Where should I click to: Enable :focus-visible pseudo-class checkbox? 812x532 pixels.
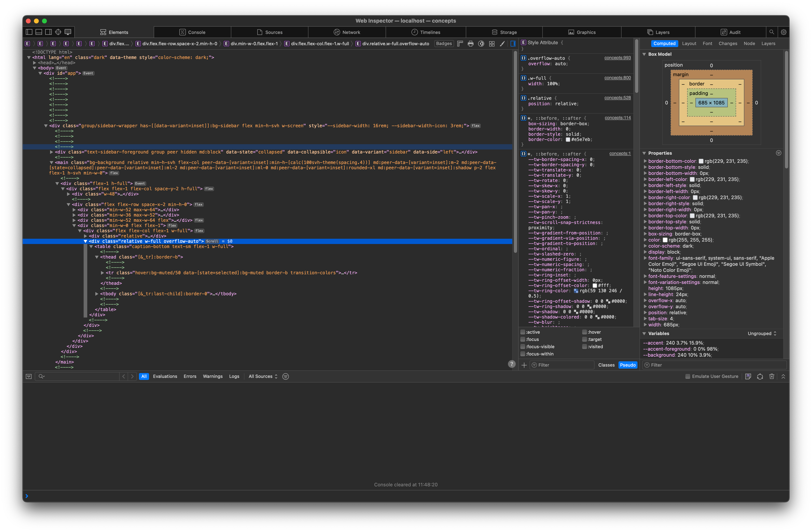coord(523,347)
